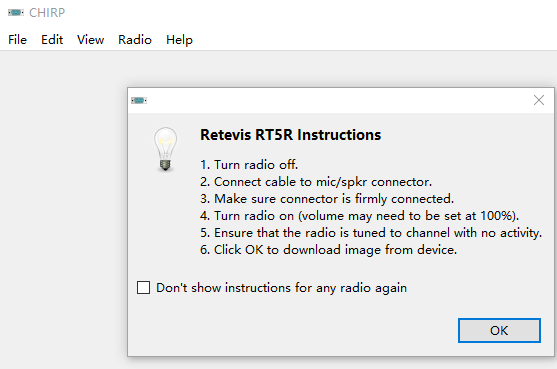Image resolution: width=557 pixels, height=369 pixels.
Task: Click the "Connect cable to mic/spkr connector" line
Action: (x=316, y=182)
